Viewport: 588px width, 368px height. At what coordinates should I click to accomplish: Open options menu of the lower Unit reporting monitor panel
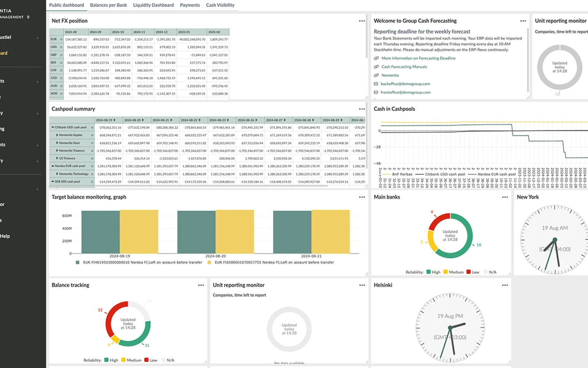coord(362,285)
